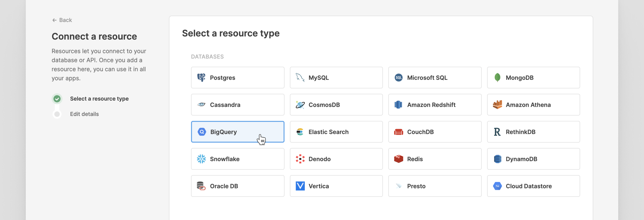
Task: Click the Vertica blue V icon
Action: click(300, 186)
